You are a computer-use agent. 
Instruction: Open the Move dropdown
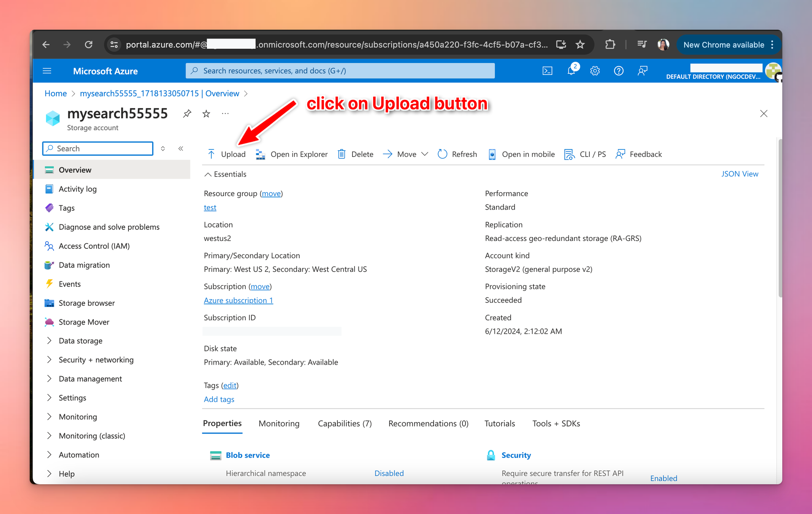pos(405,154)
